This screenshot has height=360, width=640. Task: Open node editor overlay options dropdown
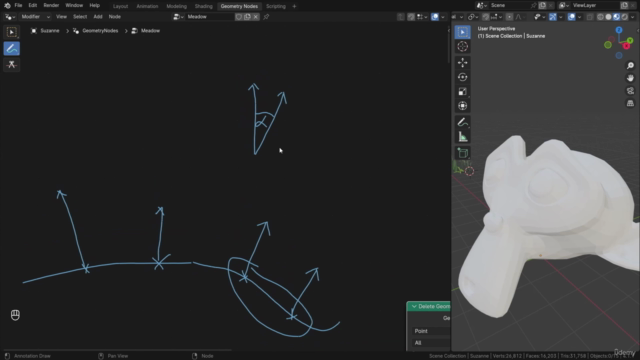pos(443,17)
